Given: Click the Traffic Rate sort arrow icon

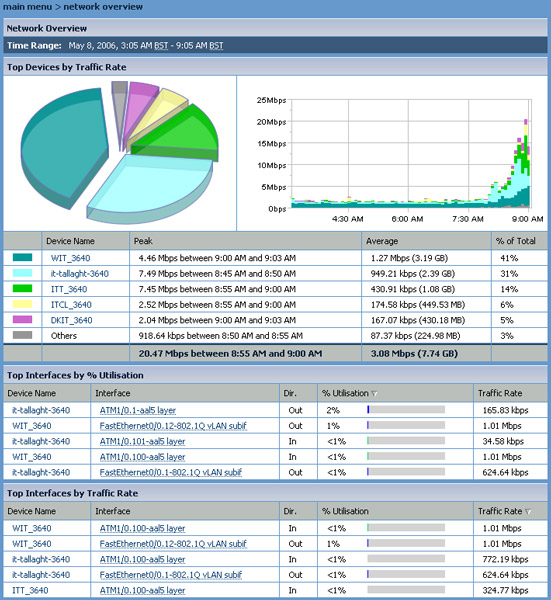Looking at the screenshot, I should point(528,511).
